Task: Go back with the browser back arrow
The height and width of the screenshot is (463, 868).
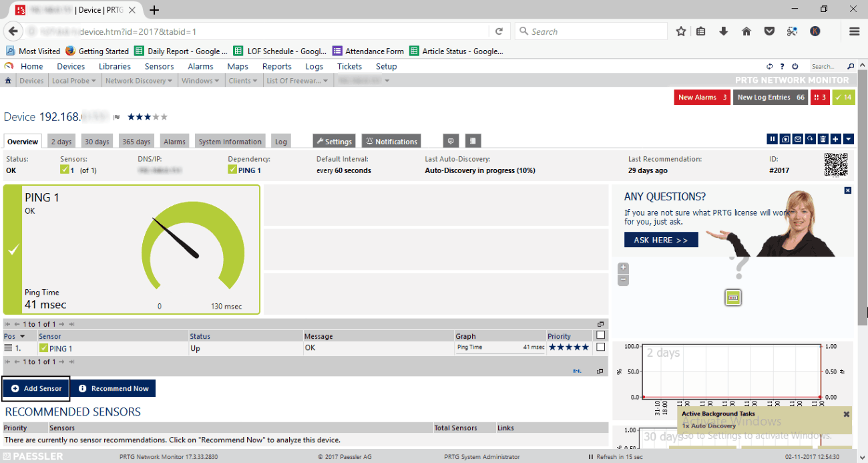Action: [x=13, y=31]
